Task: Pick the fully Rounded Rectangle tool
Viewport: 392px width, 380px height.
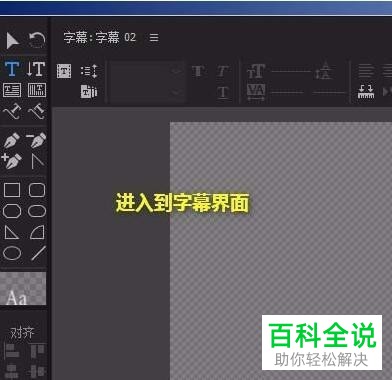Action: pos(37,211)
